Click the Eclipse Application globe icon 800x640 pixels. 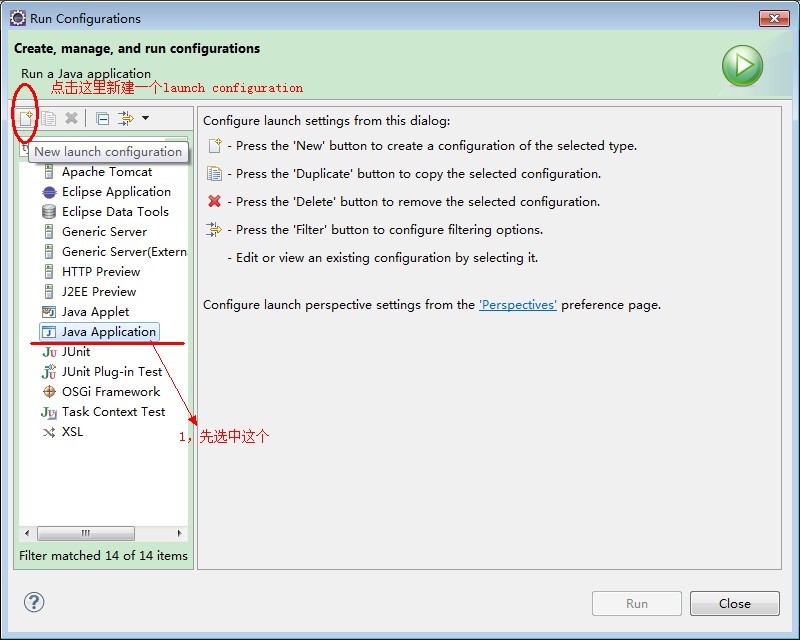(x=49, y=192)
